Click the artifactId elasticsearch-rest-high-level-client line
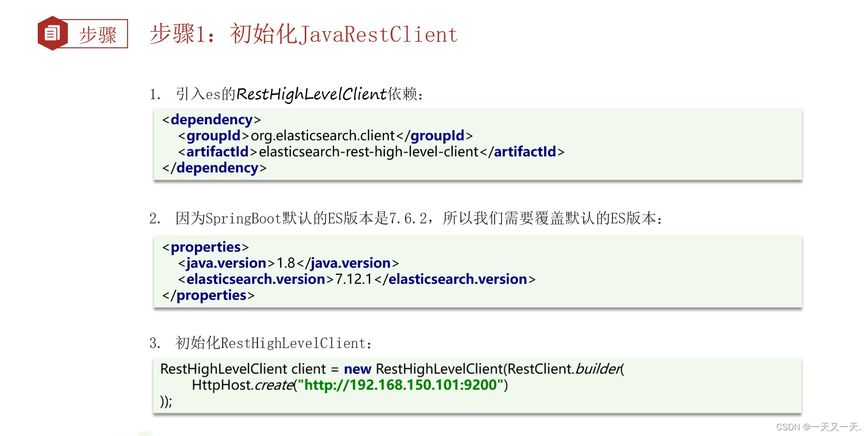Image resolution: width=868 pixels, height=436 pixels. pos(371,152)
